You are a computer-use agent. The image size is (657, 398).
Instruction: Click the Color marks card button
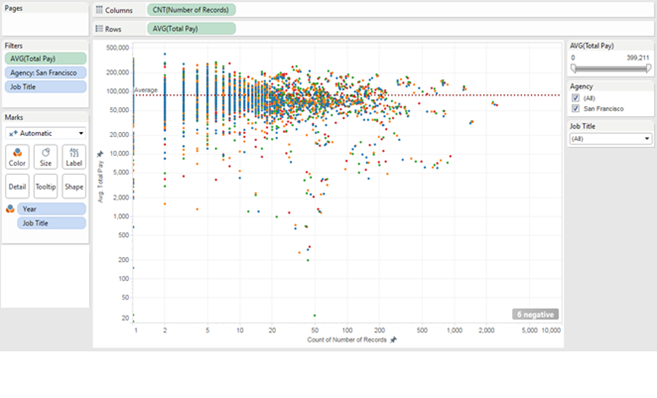[x=17, y=157]
